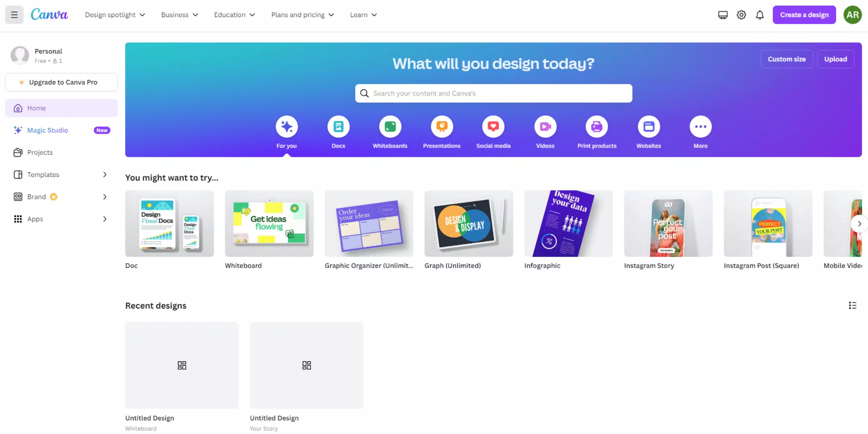Select the Presentations category icon

coord(442,127)
